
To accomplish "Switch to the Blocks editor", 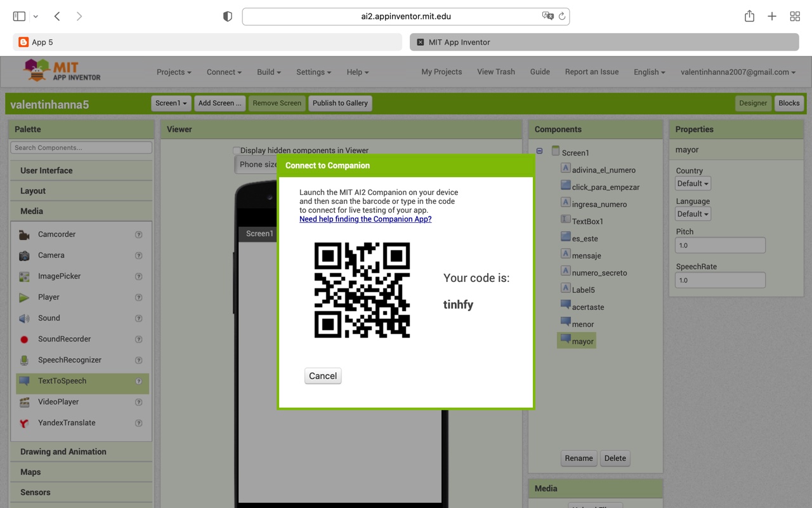I will (789, 103).
